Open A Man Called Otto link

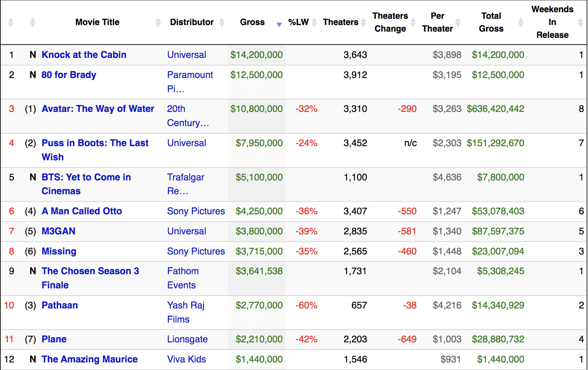82,211
